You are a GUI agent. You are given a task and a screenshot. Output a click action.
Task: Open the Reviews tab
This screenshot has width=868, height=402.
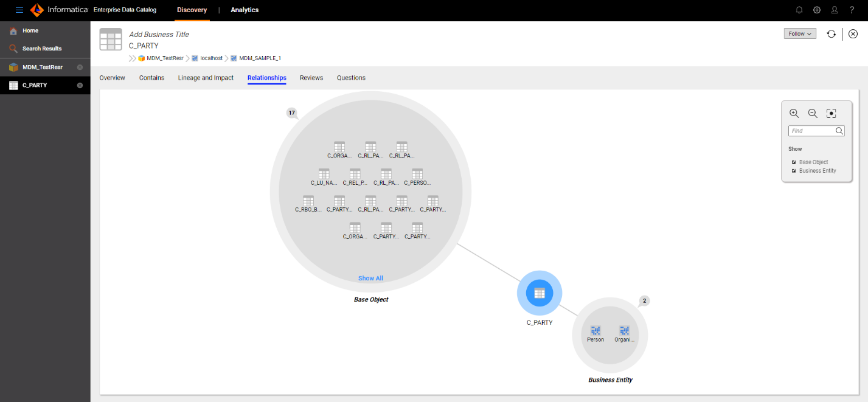[x=311, y=78]
